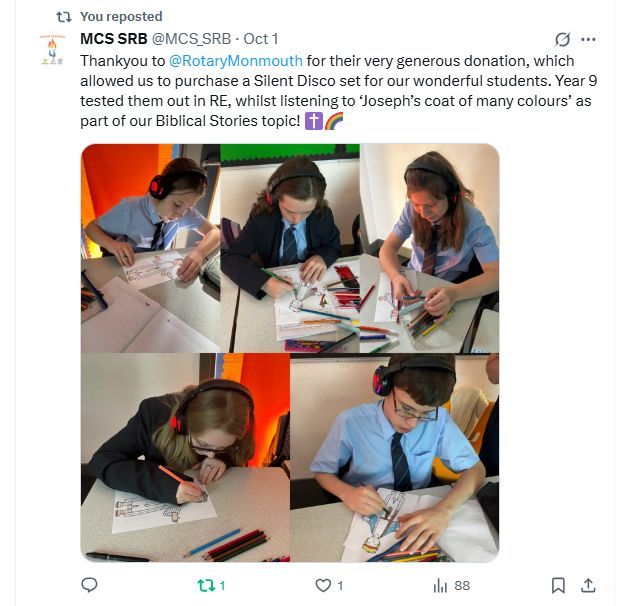
Task: Open the @MCS_SRB handle link
Action: [191, 39]
